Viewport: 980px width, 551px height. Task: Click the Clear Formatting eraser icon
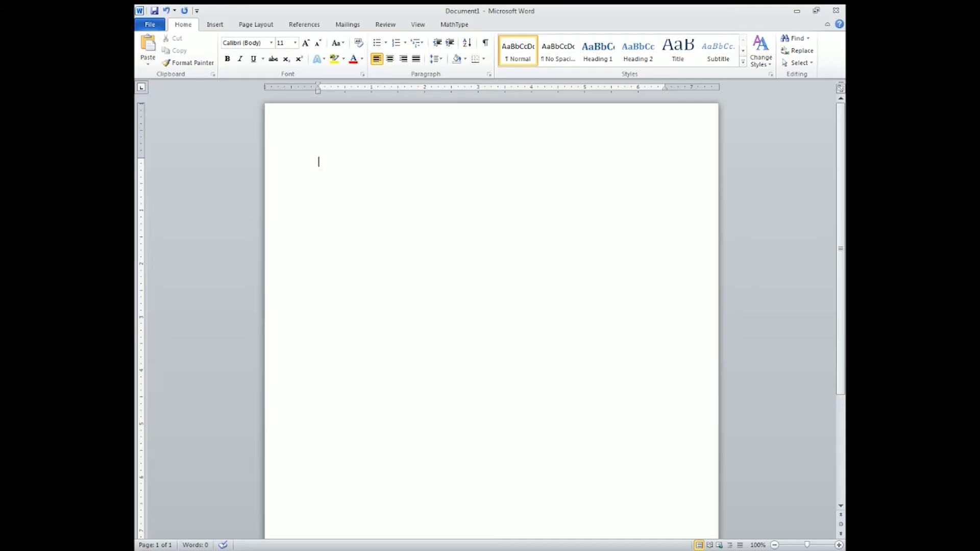[359, 43]
